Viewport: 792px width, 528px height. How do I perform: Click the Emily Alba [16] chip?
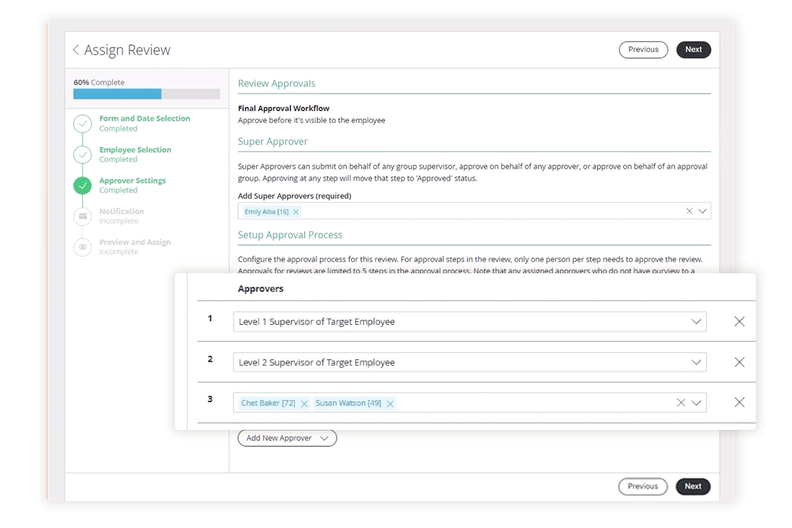coord(272,212)
